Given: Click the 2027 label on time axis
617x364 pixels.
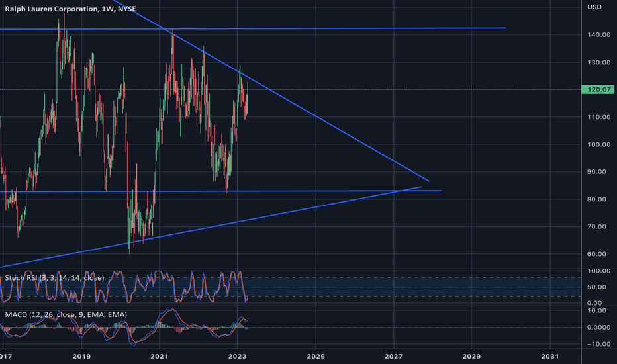Looking at the screenshot, I should [393, 356].
